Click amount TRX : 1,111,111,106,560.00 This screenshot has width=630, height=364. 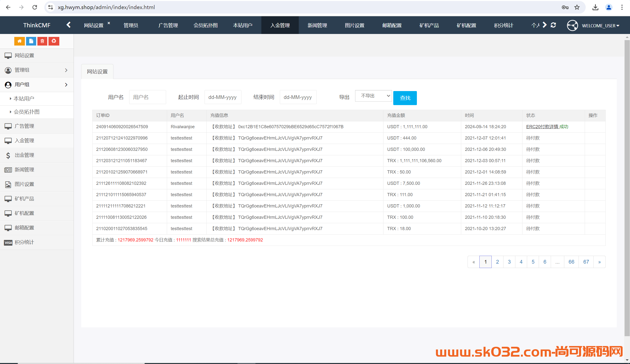click(x=414, y=161)
